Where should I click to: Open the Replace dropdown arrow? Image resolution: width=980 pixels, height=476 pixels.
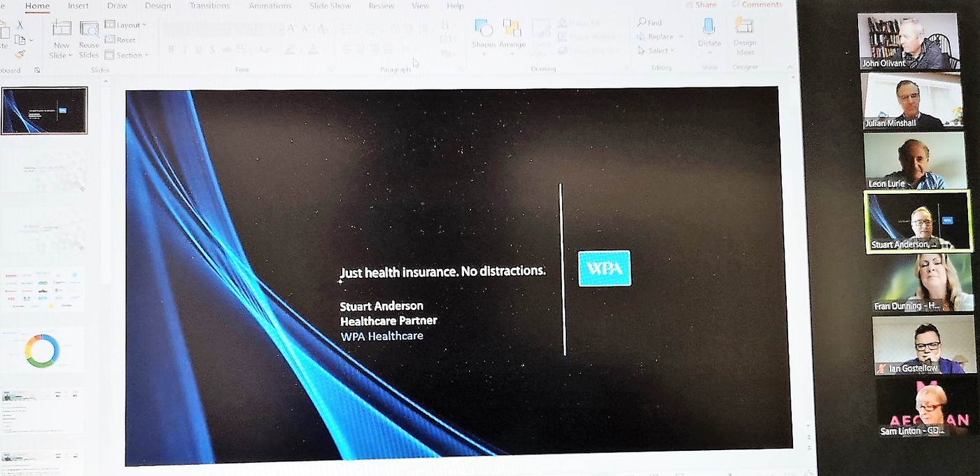click(x=680, y=36)
